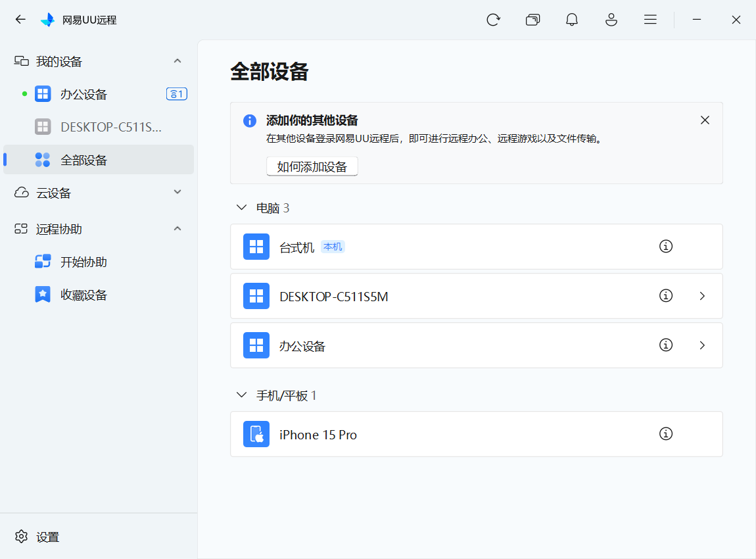756x559 pixels.
Task: Go back with the left arrow
Action: [20, 20]
